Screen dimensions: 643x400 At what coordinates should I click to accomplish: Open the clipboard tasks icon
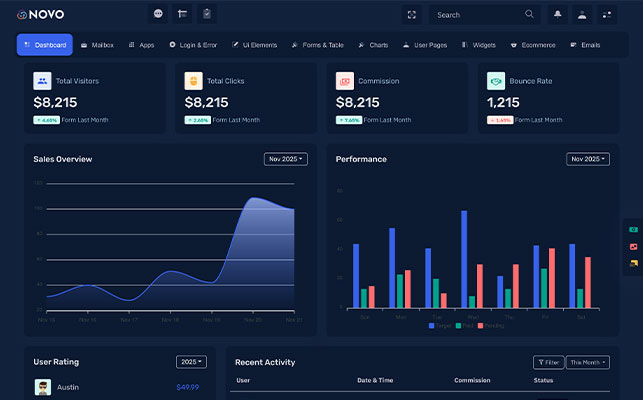pos(207,14)
